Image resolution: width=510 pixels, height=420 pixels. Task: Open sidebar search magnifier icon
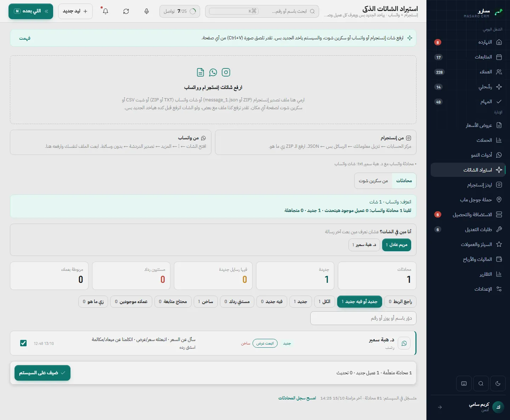pyautogui.click(x=481, y=383)
